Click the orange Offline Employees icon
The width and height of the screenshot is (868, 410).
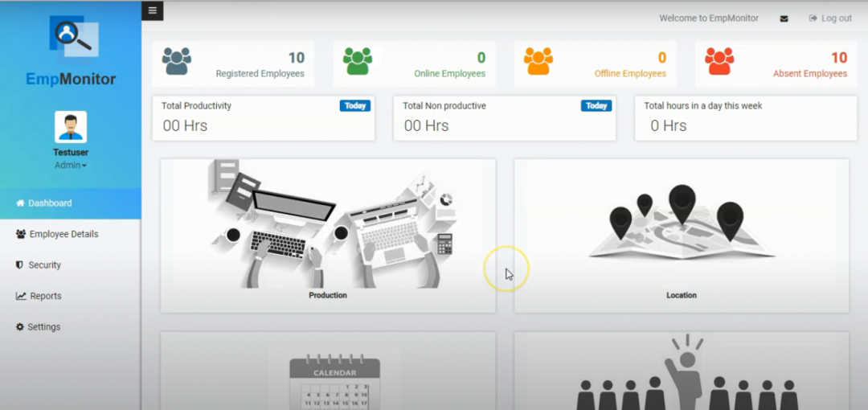click(x=538, y=61)
